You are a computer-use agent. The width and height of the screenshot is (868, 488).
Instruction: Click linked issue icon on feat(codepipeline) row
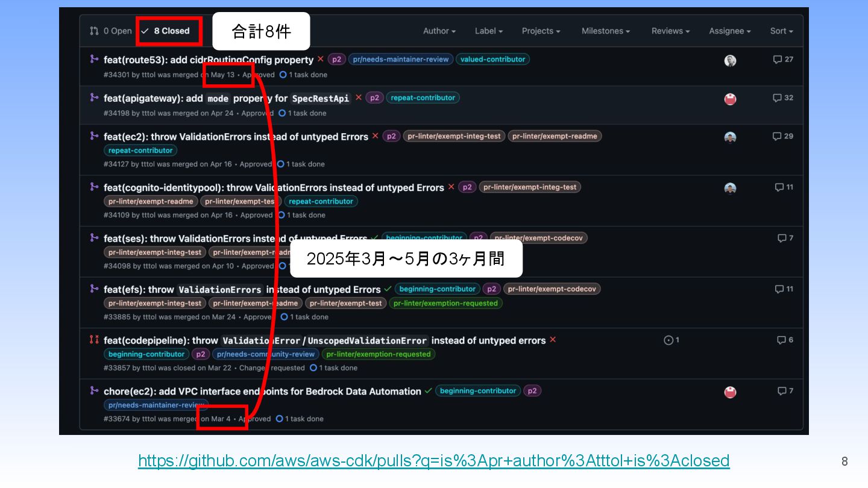(x=671, y=340)
